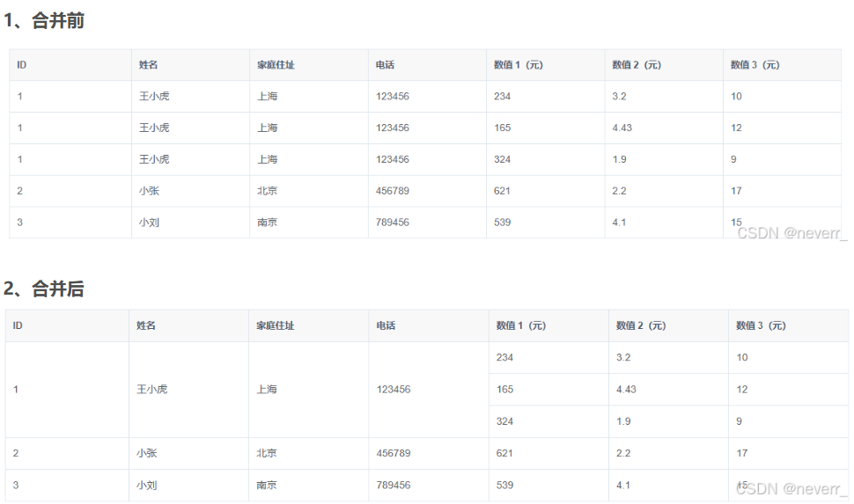Select the merged 123456 cell in the 合并后 table
The image size is (854, 504).
pyautogui.click(x=393, y=390)
